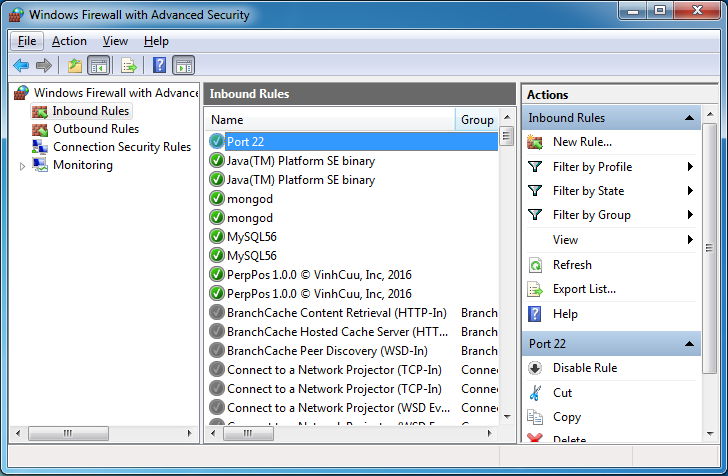728x476 pixels.
Task: Click the Inbound Rules tree icon
Action: tap(40, 111)
